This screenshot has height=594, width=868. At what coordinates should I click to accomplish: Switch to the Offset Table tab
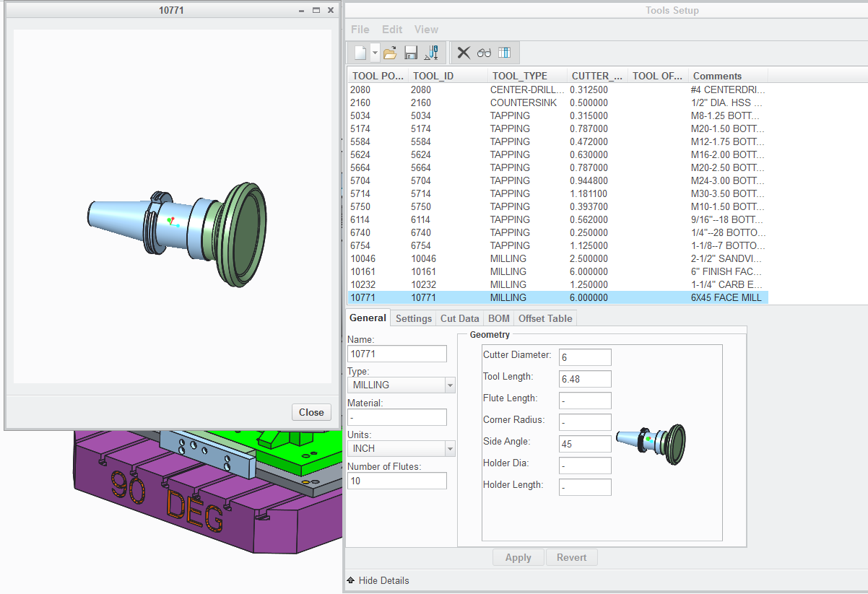[x=545, y=318]
